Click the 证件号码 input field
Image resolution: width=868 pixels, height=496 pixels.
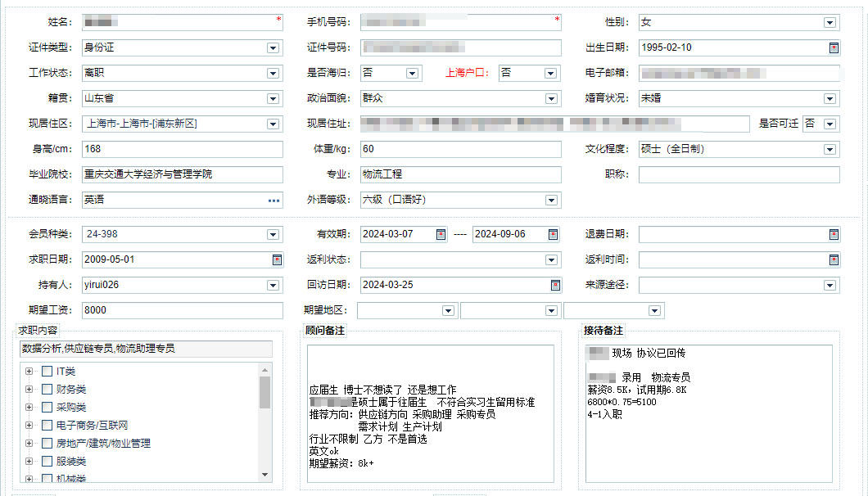[461, 47]
